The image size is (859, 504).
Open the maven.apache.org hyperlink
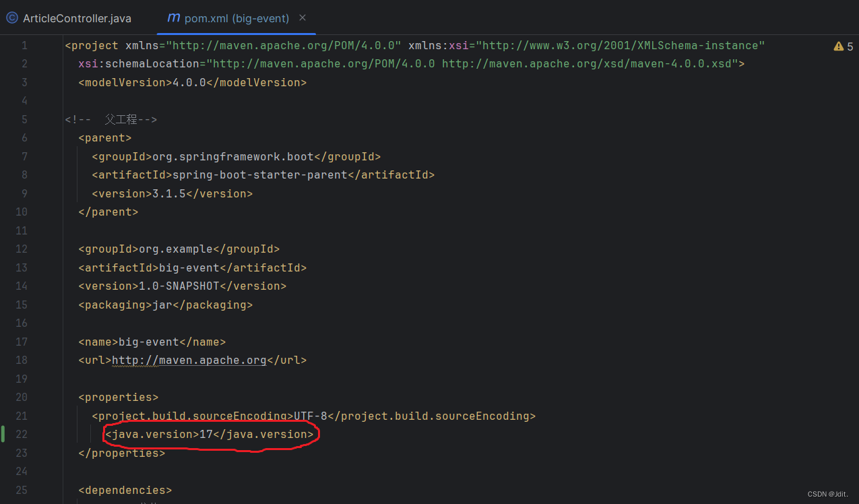point(189,360)
